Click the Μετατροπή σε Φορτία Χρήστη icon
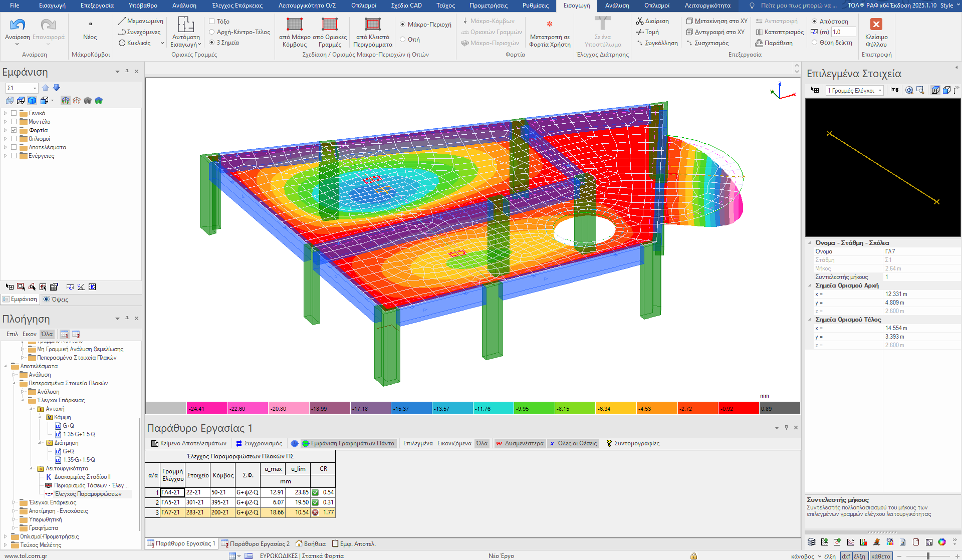Image resolution: width=962 pixels, height=560 pixels. pyautogui.click(x=550, y=24)
